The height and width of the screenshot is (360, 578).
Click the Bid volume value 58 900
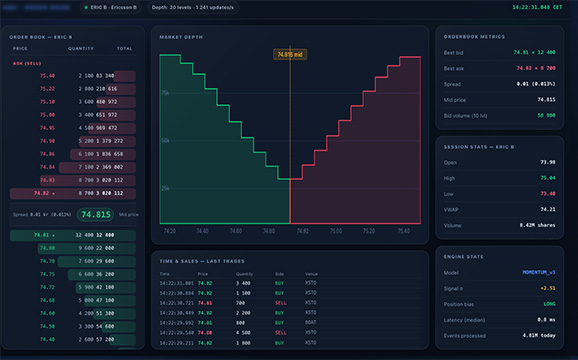pyautogui.click(x=546, y=116)
